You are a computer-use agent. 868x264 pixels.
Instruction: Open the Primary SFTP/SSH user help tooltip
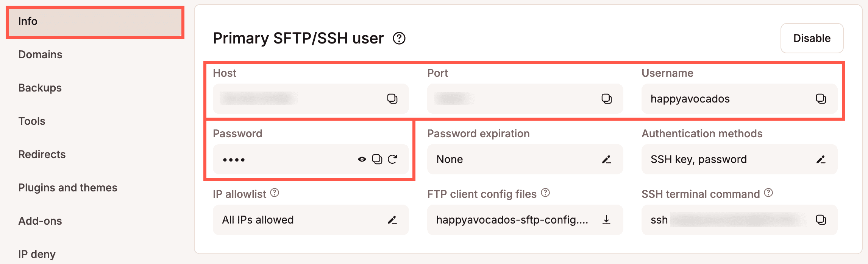click(x=400, y=38)
